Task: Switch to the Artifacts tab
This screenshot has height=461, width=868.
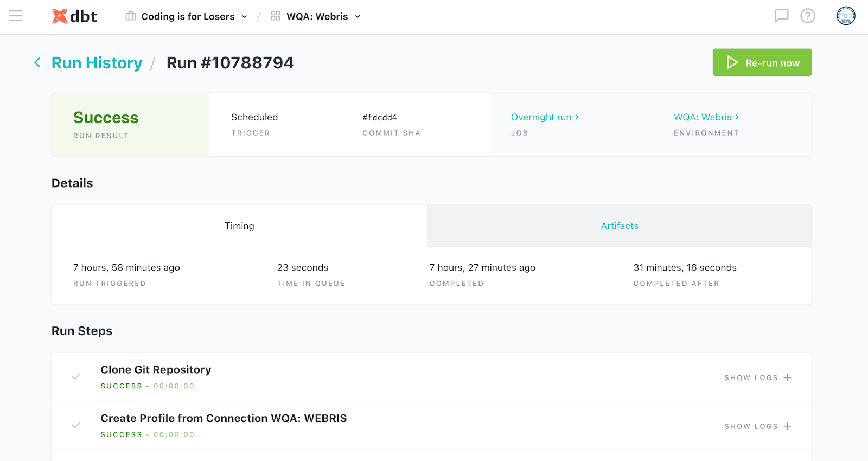Action: pos(620,226)
